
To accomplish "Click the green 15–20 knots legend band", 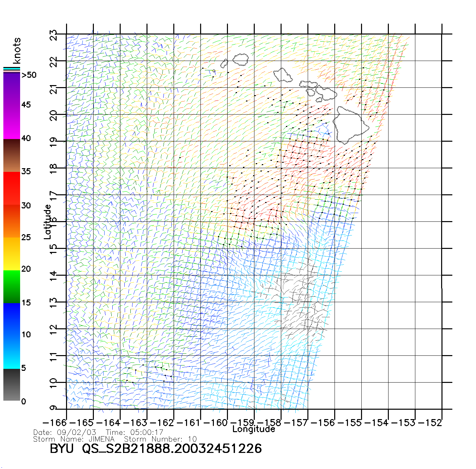I will click(12, 286).
